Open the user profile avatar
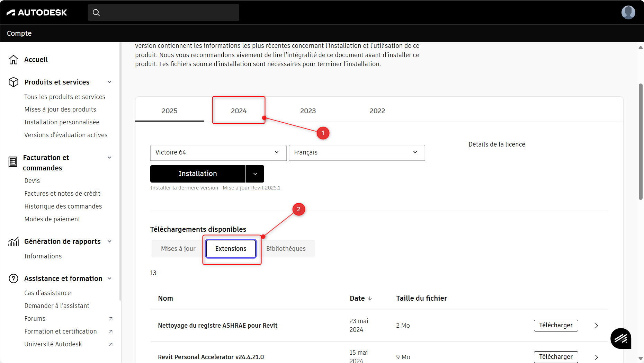The image size is (644, 363). tap(628, 12)
